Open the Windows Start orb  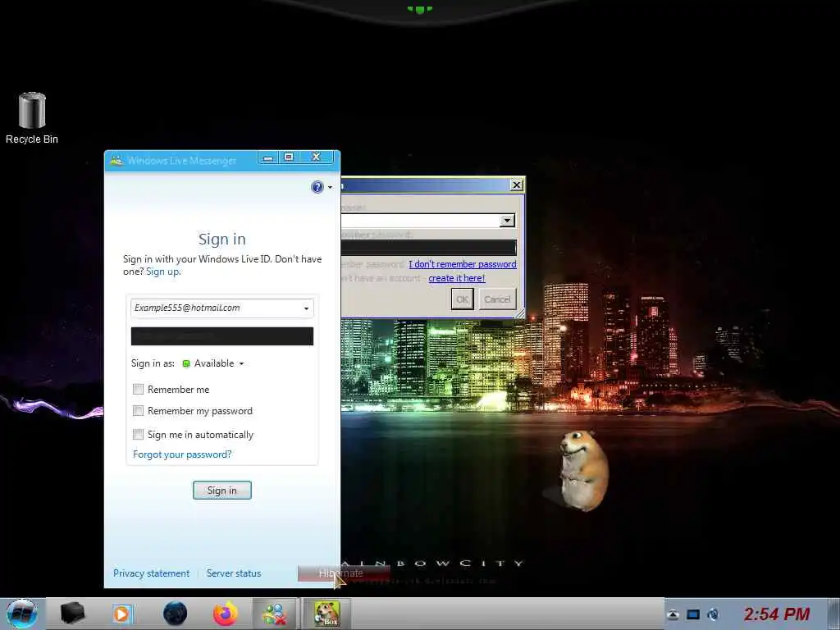(x=22, y=614)
